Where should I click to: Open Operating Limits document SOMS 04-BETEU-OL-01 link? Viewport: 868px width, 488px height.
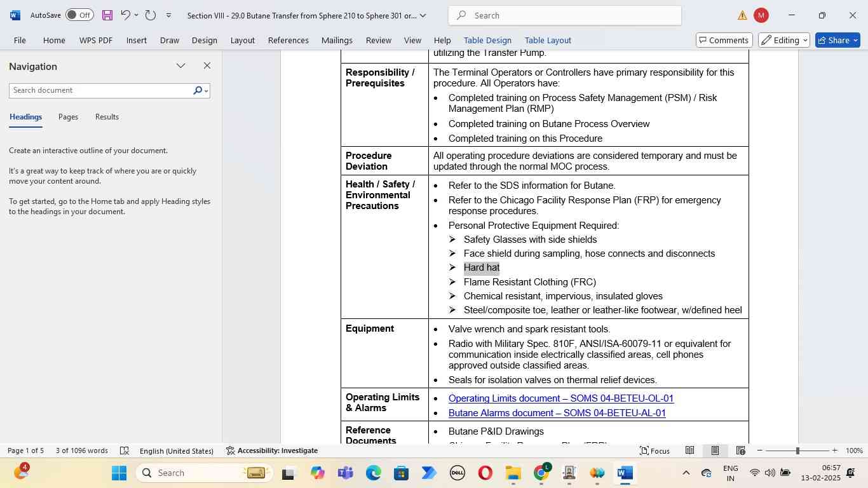561,398
